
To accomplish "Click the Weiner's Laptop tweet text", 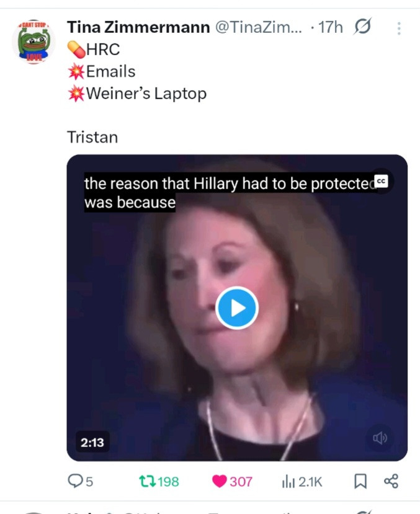I will (x=146, y=94).
